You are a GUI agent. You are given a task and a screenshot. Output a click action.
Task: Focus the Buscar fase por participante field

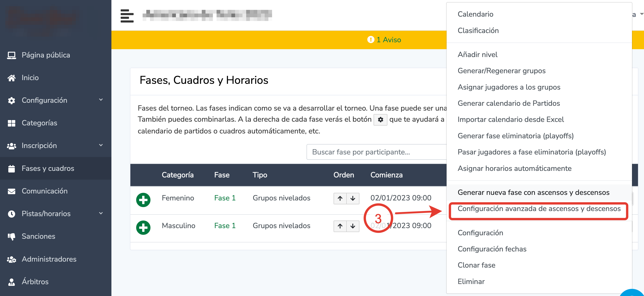coord(377,152)
